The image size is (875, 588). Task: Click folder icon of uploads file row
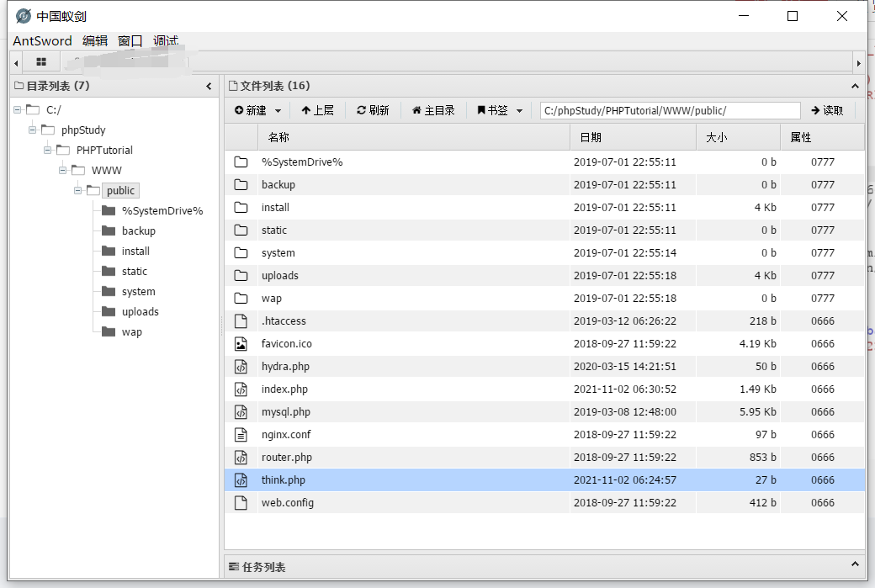point(241,276)
